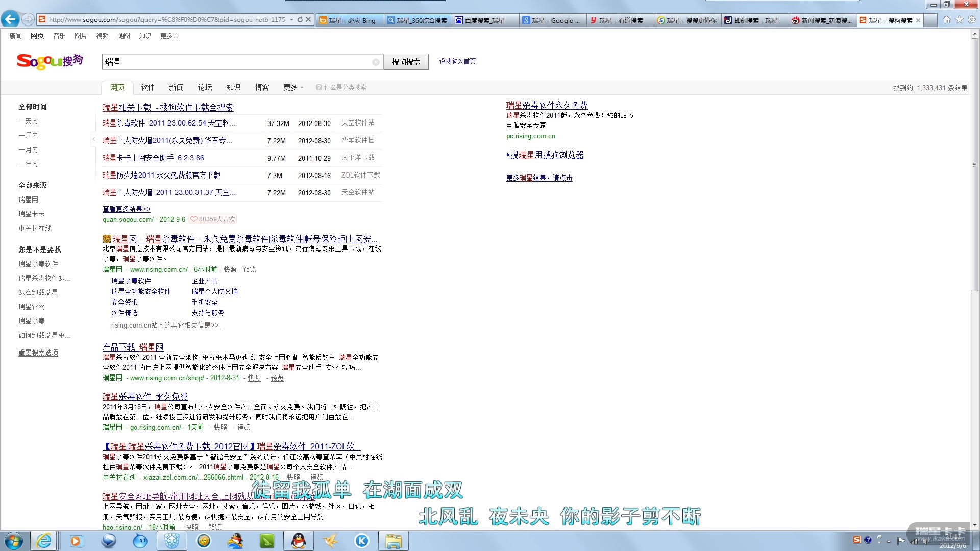Click the page refresh icon in address bar

[300, 20]
